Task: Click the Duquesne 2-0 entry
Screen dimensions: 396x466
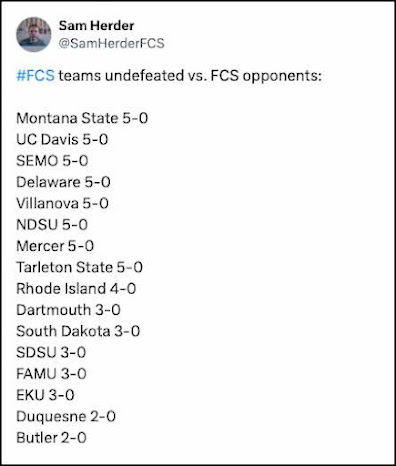Action: click(66, 417)
